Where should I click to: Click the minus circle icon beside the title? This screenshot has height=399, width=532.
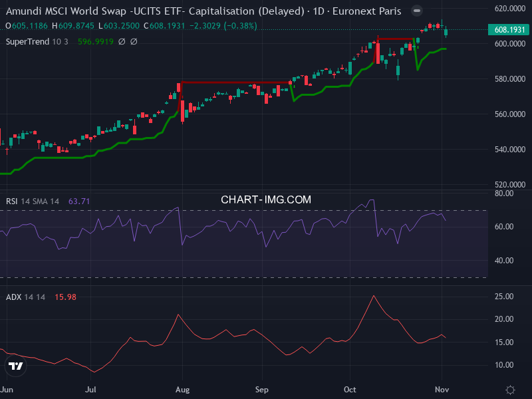click(417, 11)
